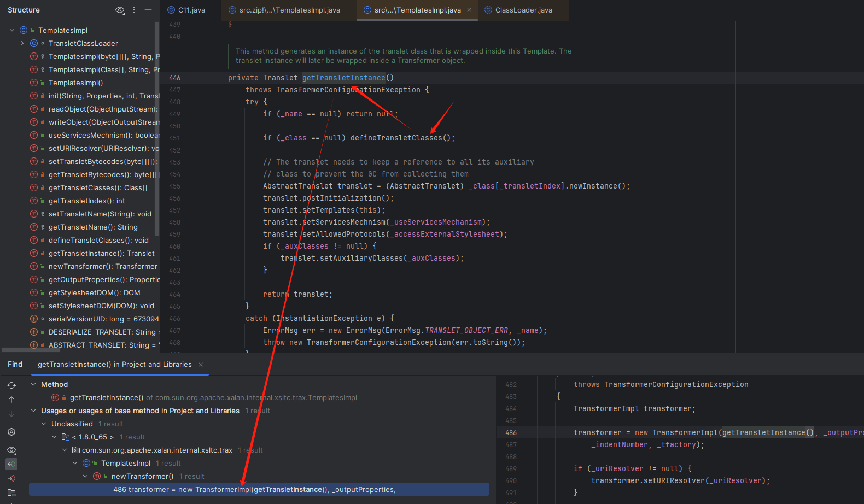864x504 pixels.
Task: Switch to ClassLoader.java editor tab
Action: pyautogui.click(x=518, y=10)
